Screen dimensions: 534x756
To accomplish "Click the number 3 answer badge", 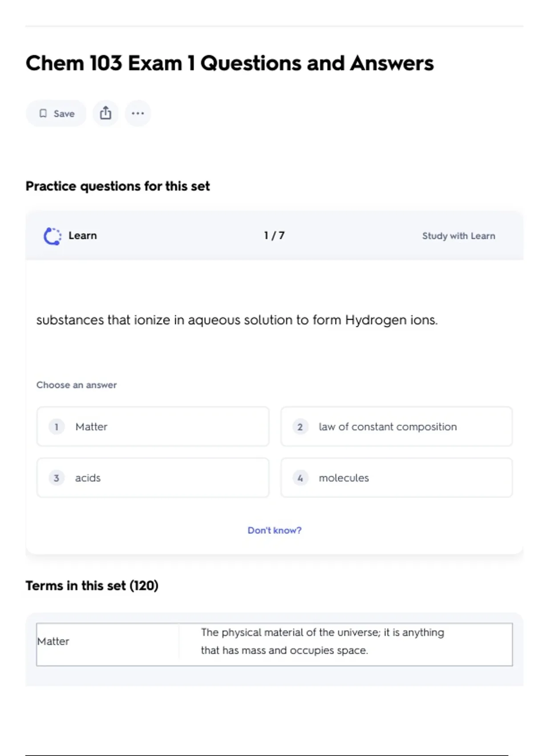I will click(57, 478).
